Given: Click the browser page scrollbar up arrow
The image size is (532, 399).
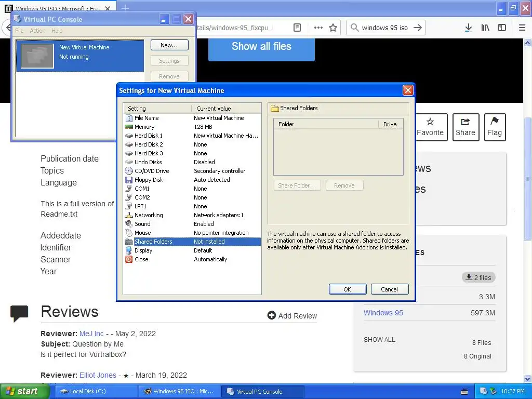Looking at the screenshot, I should click(x=528, y=43).
